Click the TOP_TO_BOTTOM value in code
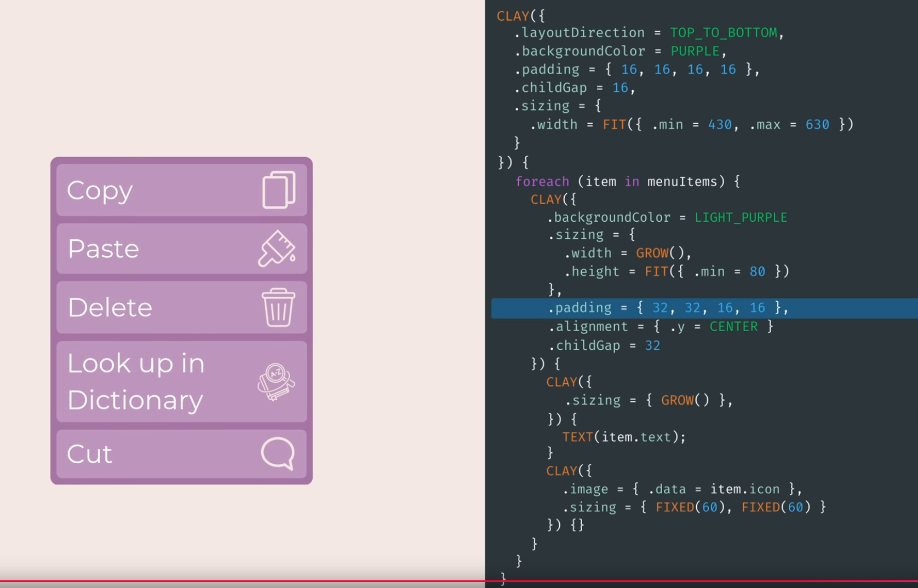Screen dimensions: 918x588 click(x=723, y=33)
